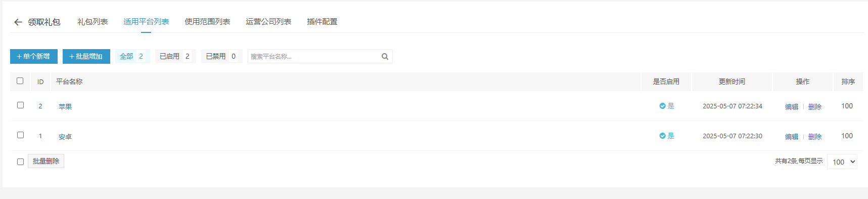This screenshot has width=868, height=199.
Task: Click the back arrow beside 领取礼包
Action: pos(18,22)
